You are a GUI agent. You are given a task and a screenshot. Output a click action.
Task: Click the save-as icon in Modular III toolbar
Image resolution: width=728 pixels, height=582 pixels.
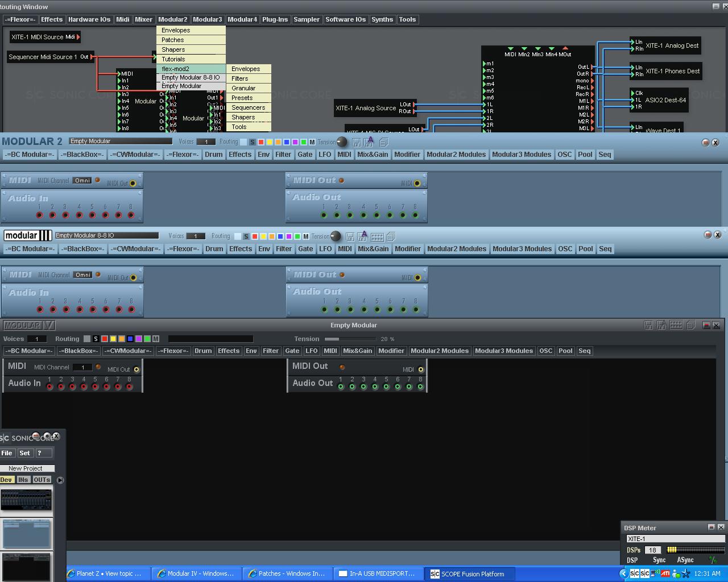click(x=362, y=236)
